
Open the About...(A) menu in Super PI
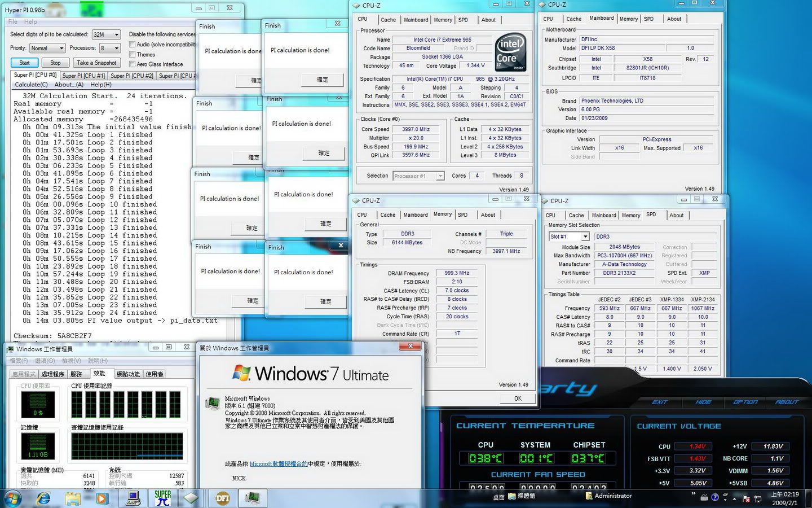coord(69,85)
